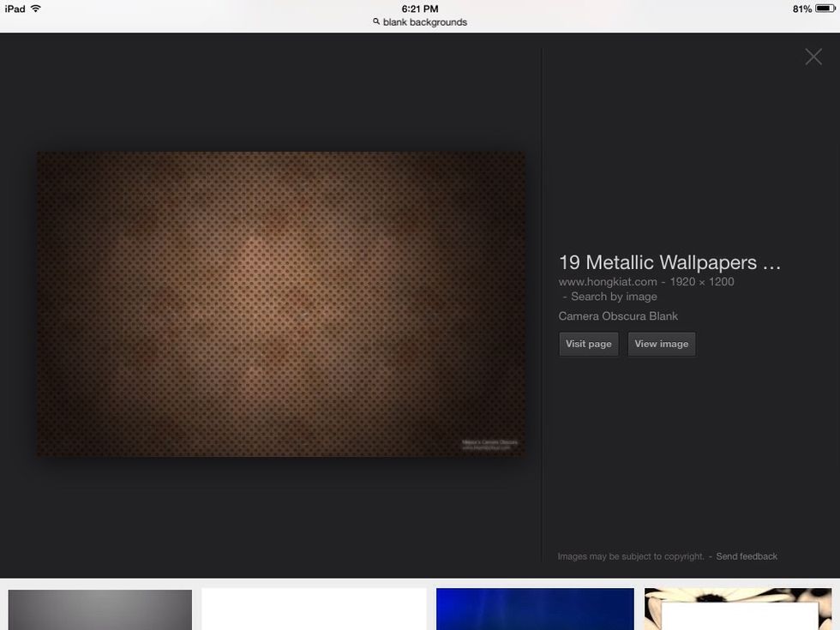Tap the iPad label in status bar
The image size is (840, 630).
pos(15,9)
